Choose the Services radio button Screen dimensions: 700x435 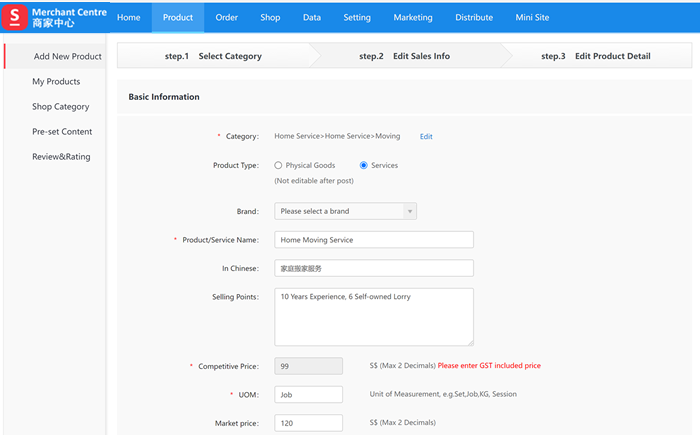(363, 165)
